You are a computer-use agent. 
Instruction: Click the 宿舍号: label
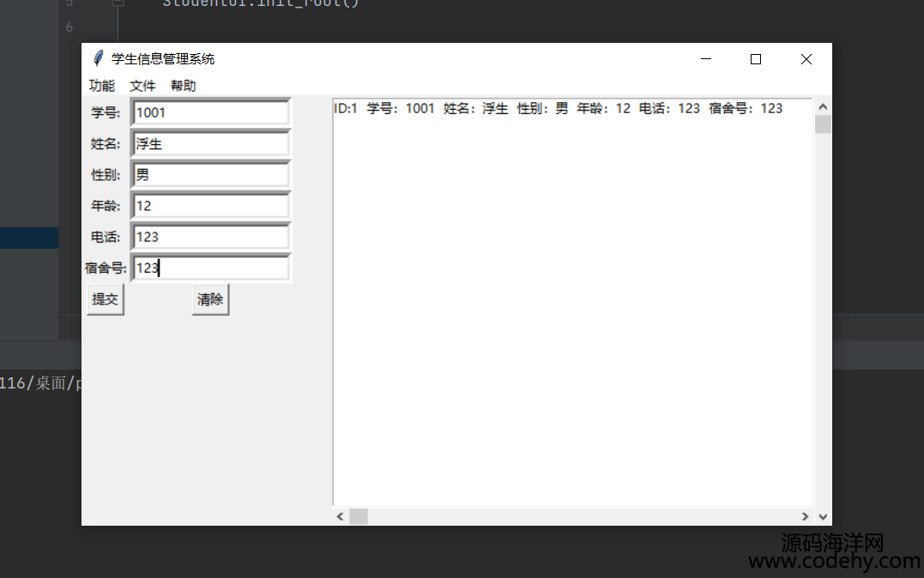106,268
